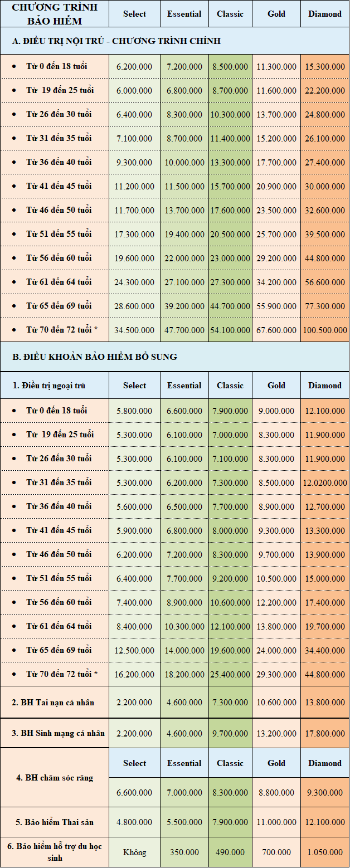Viewport: 350px width, 868px height.
Task: Click Diamond value 1.050.000 in last row
Action: pyautogui.click(x=325, y=852)
